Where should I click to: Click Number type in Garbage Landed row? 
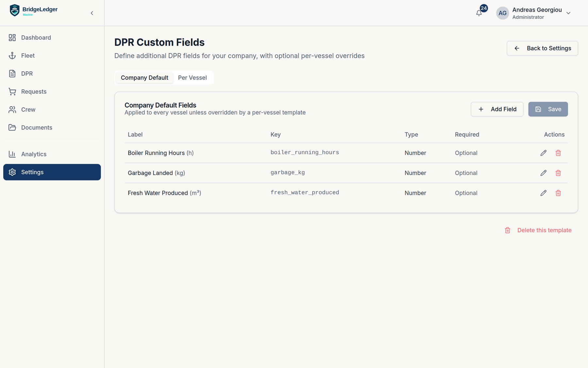(x=415, y=173)
